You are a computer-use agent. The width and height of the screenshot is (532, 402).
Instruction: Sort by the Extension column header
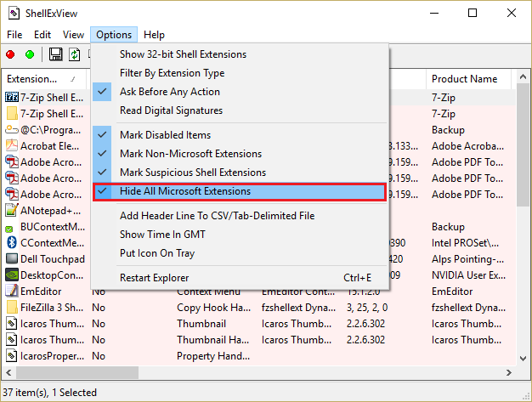(34, 79)
